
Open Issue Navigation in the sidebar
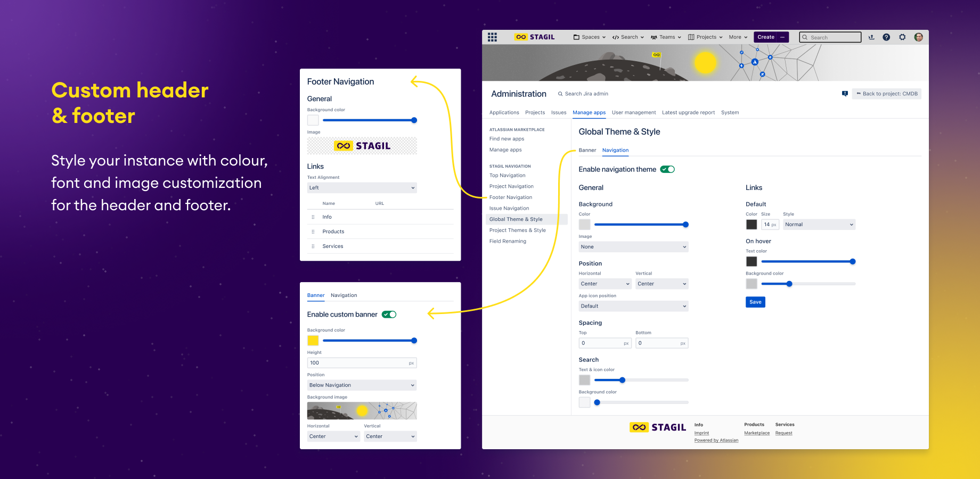pos(509,209)
